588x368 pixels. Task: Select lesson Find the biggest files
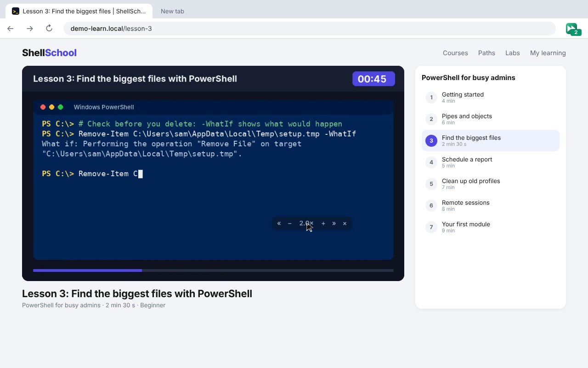coord(491,141)
